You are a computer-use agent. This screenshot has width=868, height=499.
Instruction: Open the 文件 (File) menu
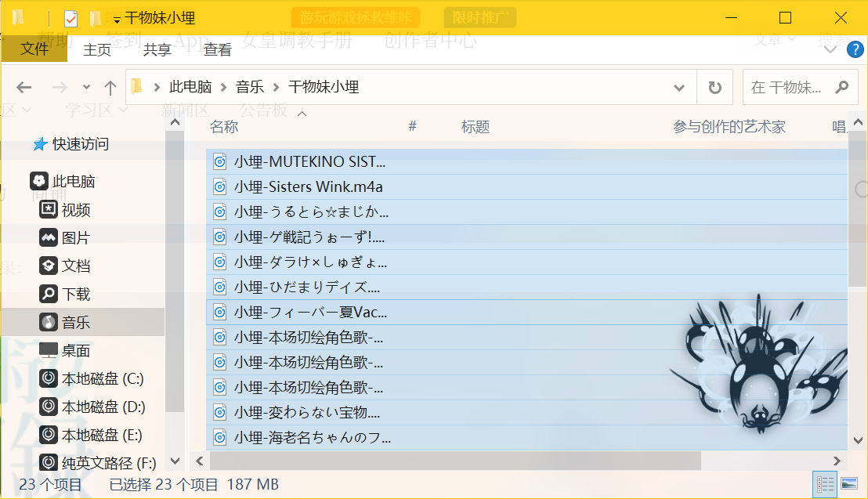pos(34,49)
